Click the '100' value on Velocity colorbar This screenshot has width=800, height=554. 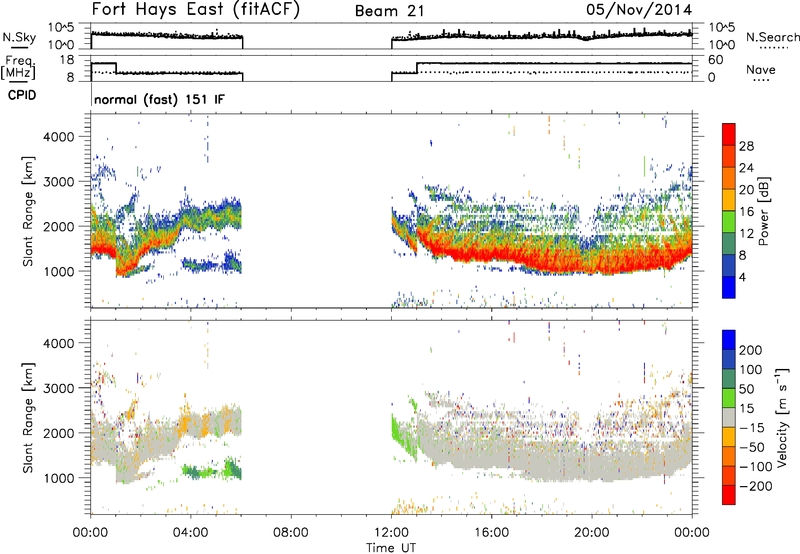(751, 370)
